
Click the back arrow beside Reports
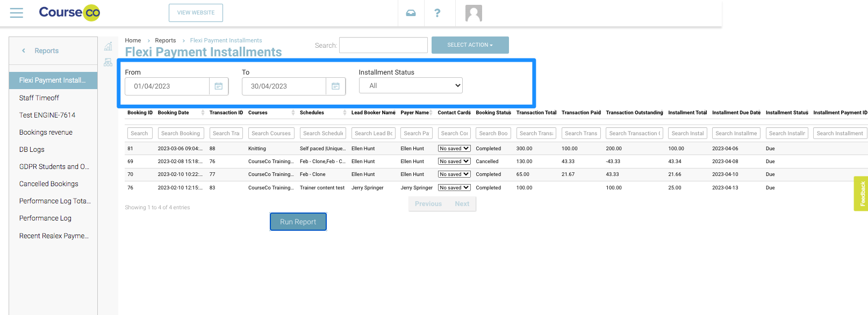click(24, 51)
